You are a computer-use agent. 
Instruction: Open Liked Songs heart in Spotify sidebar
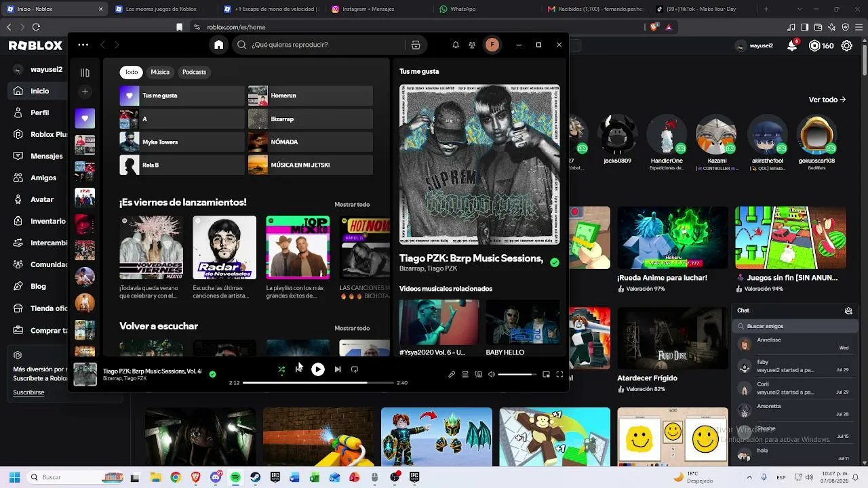click(85, 119)
